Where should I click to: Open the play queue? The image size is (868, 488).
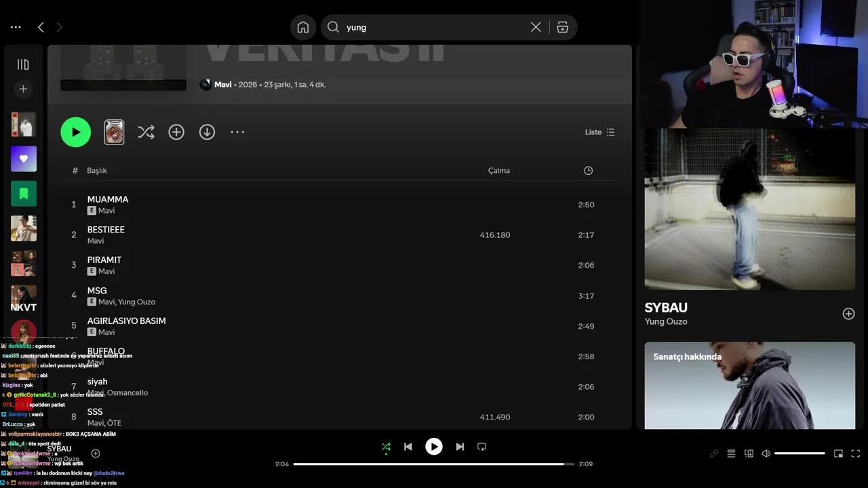click(732, 453)
